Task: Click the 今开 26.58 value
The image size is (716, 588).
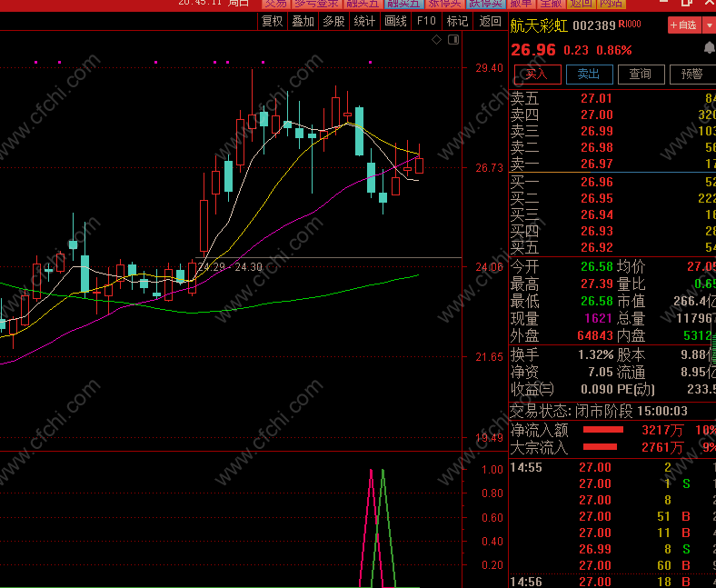Action: [x=597, y=266]
